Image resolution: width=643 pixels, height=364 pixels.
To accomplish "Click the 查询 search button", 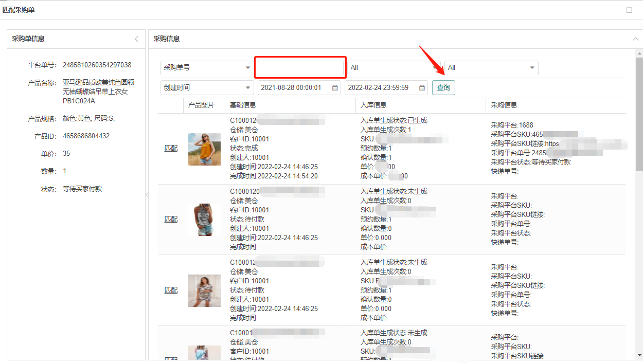I will (x=443, y=87).
